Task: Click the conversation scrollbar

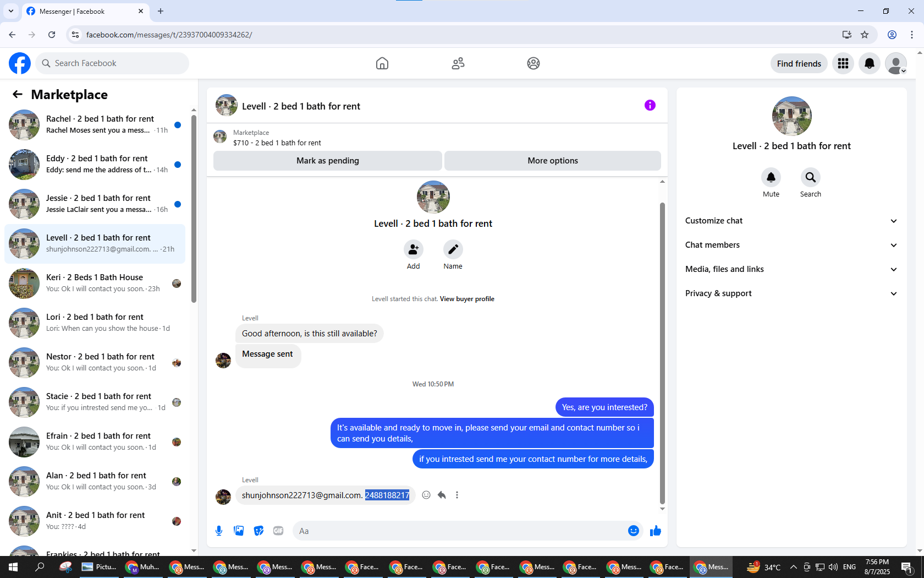Action: (x=662, y=353)
